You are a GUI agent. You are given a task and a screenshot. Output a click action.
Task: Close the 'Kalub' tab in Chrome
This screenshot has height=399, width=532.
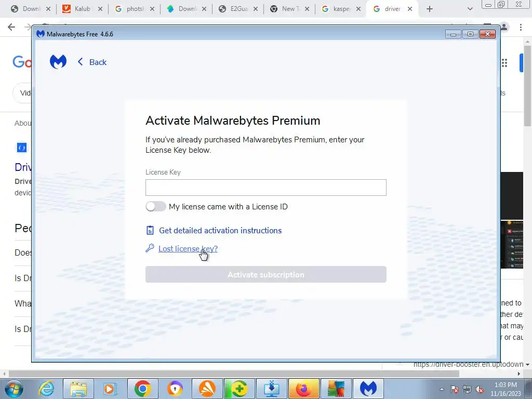coord(100,9)
